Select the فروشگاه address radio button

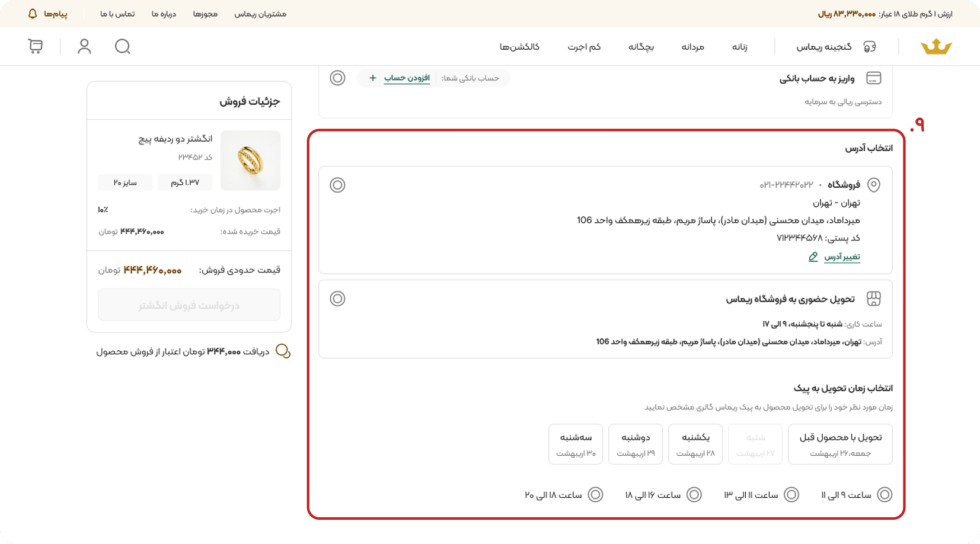tap(337, 185)
